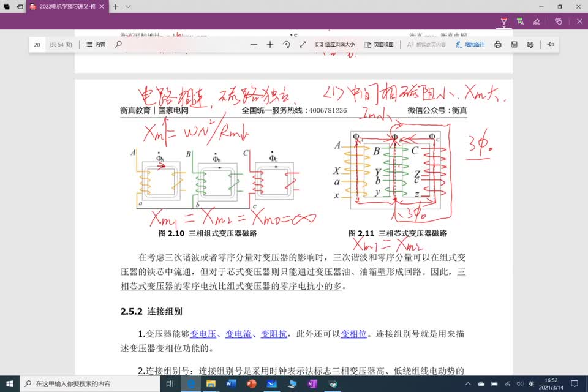Open Microsoft Edge from the taskbar
The image size is (588, 392).
191,384
